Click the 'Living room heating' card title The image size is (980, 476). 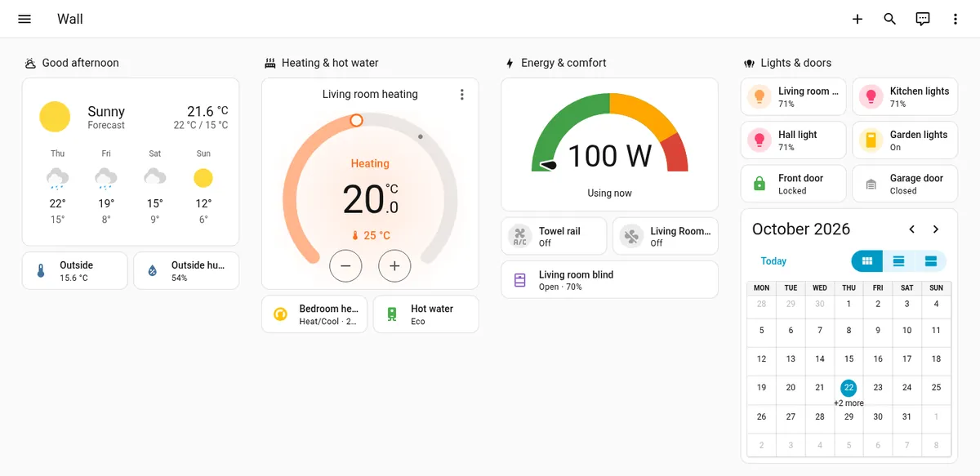coord(370,94)
